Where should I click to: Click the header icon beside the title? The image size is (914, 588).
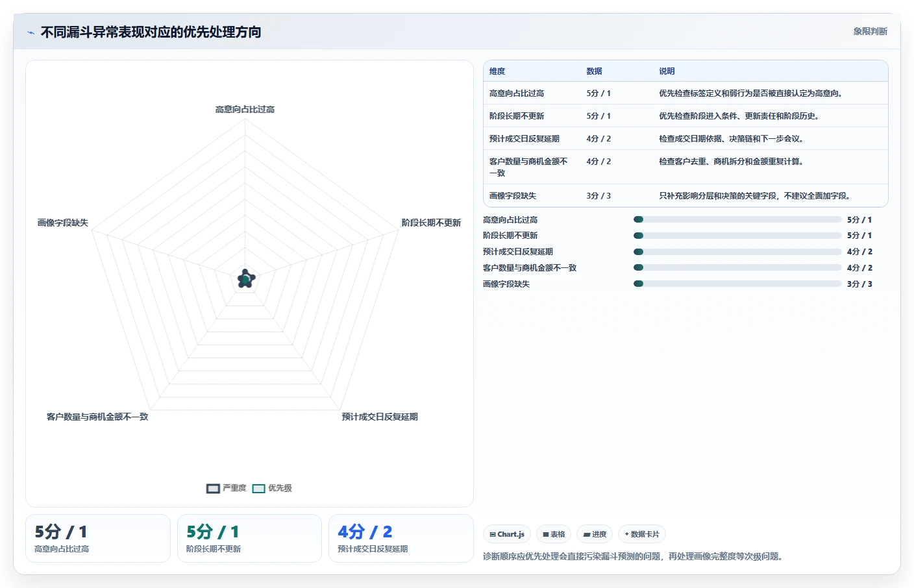click(x=31, y=32)
